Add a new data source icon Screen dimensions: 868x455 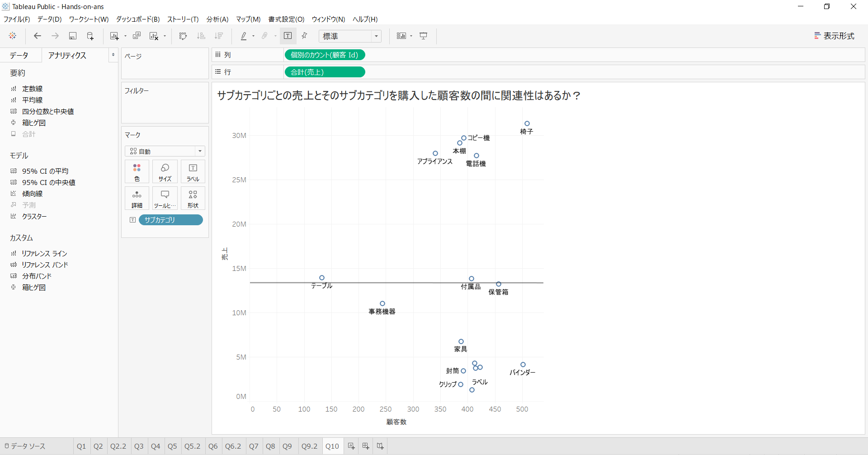click(x=90, y=36)
